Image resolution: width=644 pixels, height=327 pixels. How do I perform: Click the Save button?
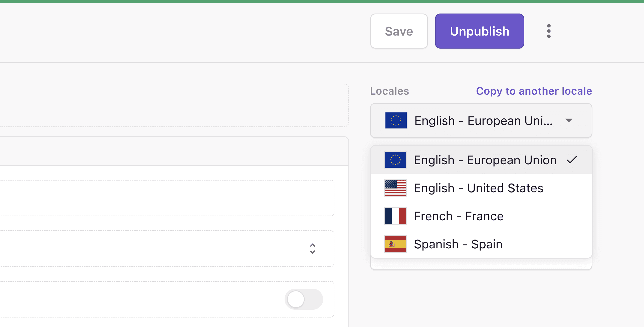(399, 31)
